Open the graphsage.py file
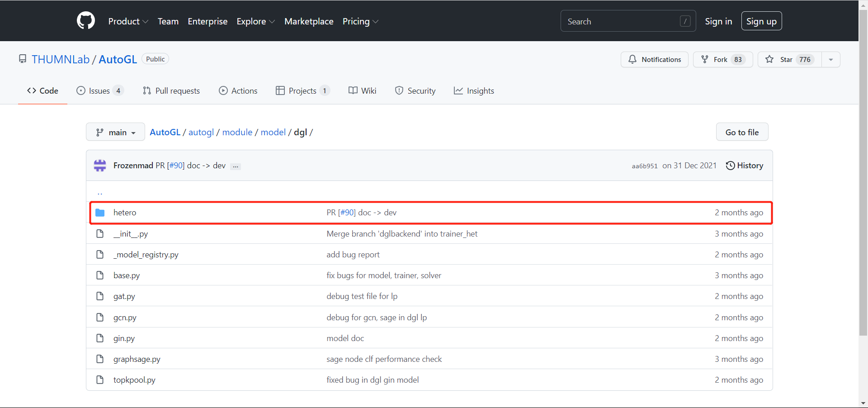The image size is (868, 408). coord(137,359)
